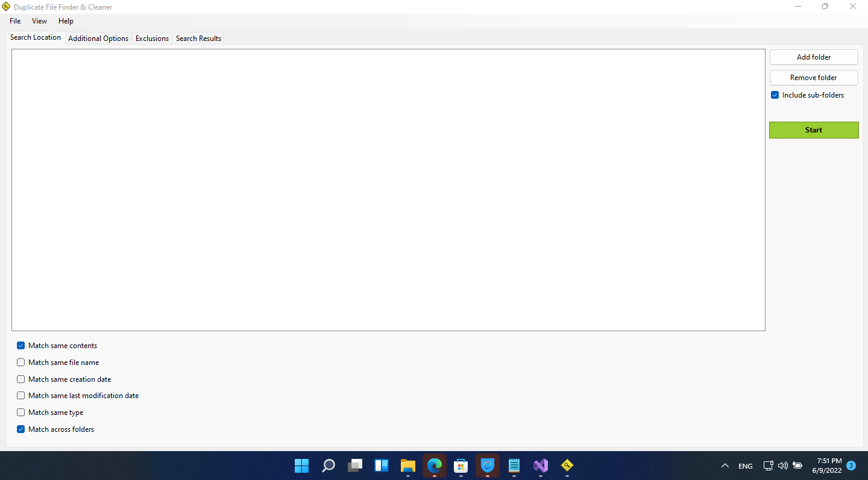Viewport: 868px width, 480px height.
Task: Click inside the folder list area
Action: pos(388,190)
